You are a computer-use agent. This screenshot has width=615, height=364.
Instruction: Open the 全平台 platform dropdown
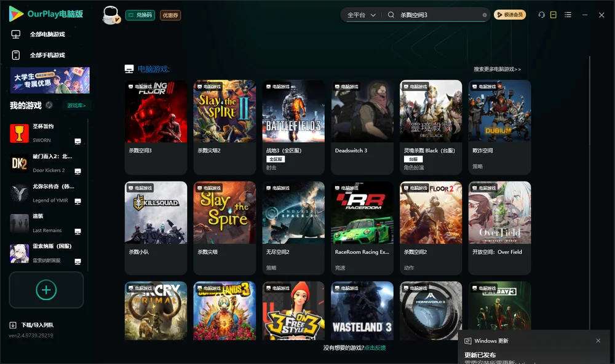[x=361, y=15]
